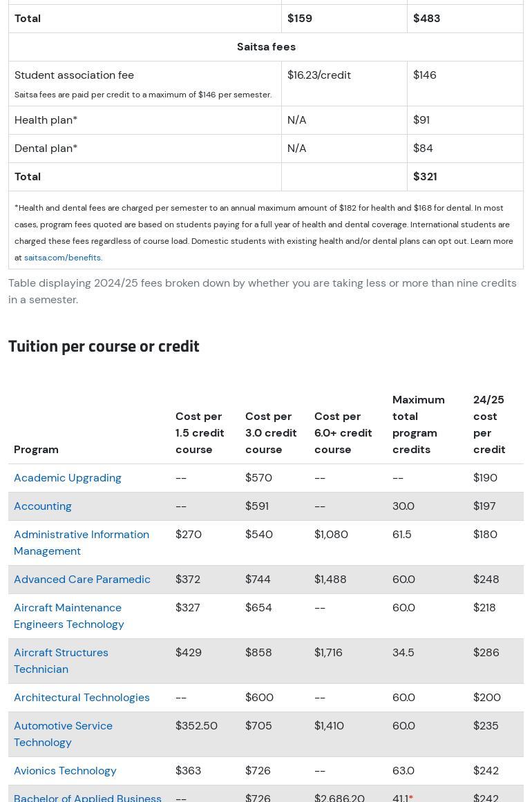Open the Architectural Technologies program link

(82, 698)
